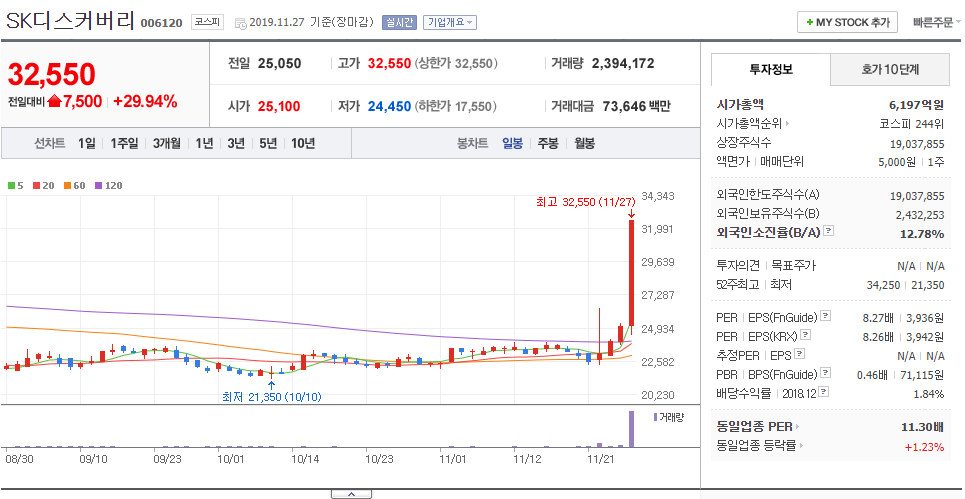Image resolution: width=965 pixels, height=499 pixels.
Task: Switch to 월봉 monthly candle chart
Action: coord(584,143)
